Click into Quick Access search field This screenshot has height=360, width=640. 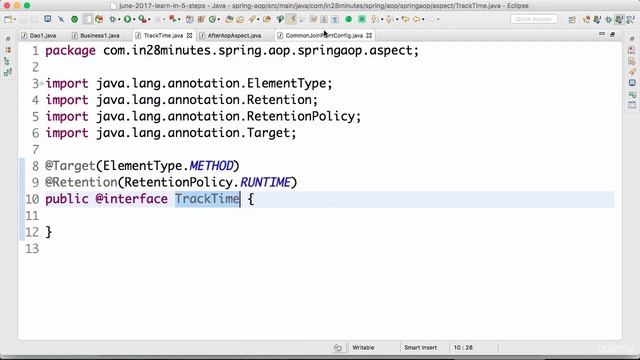(x=533, y=19)
